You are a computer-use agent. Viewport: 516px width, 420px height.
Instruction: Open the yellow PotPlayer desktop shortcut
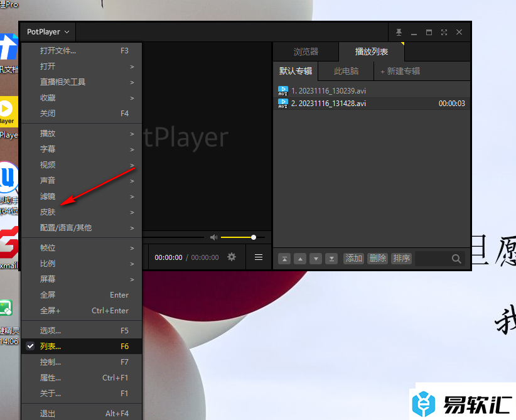click(x=9, y=112)
